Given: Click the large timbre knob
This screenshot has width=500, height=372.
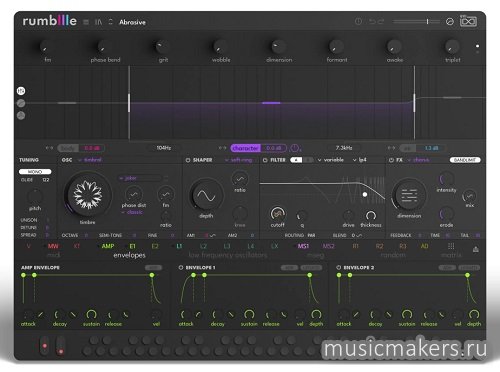Looking at the screenshot, I should click(87, 195).
